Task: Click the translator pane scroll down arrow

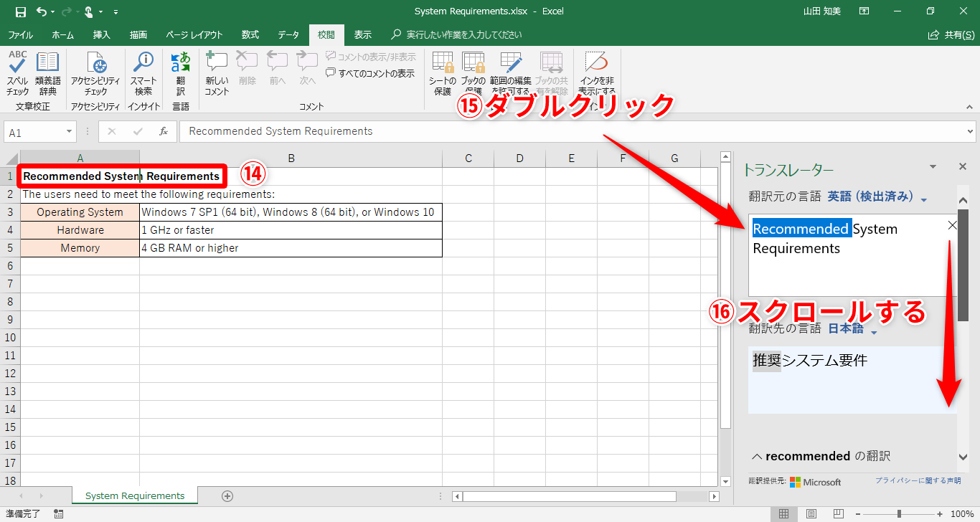Action: click(x=963, y=457)
